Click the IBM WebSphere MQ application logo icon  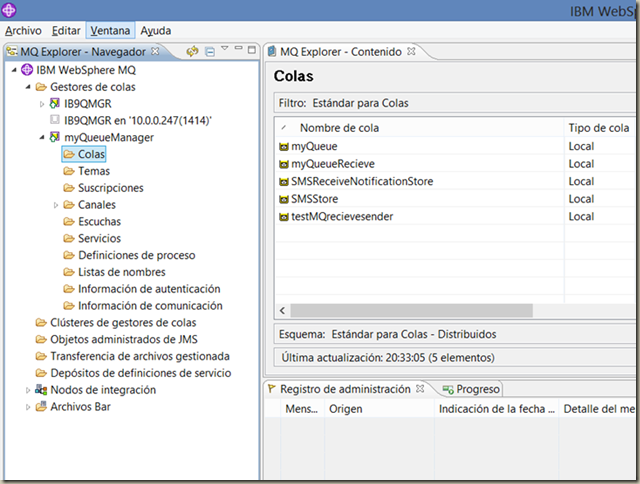coord(9,10)
